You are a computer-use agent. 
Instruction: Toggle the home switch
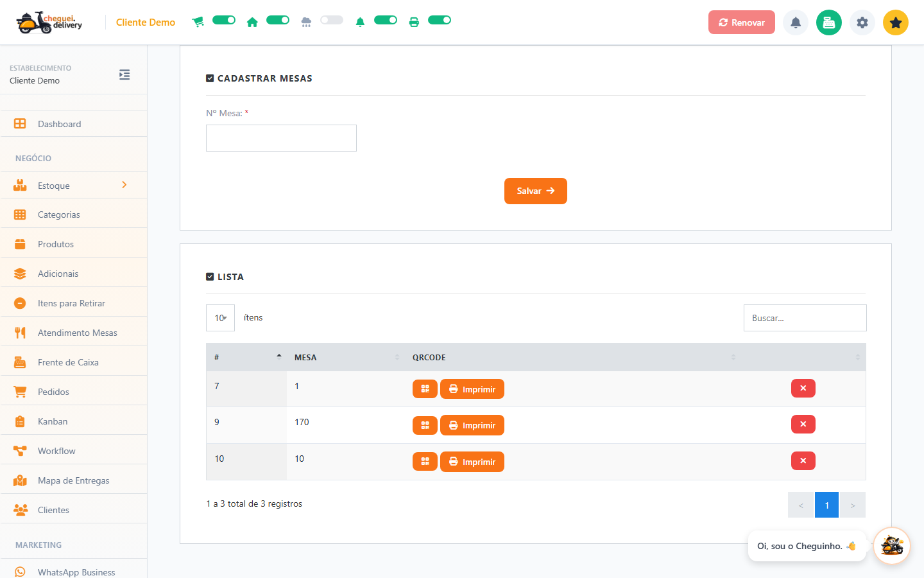point(278,20)
